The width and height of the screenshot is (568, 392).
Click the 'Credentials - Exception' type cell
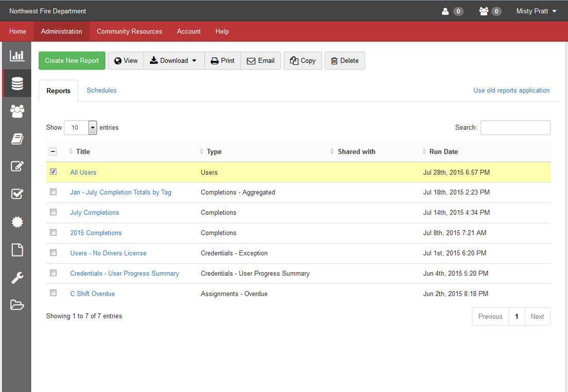[x=234, y=253]
